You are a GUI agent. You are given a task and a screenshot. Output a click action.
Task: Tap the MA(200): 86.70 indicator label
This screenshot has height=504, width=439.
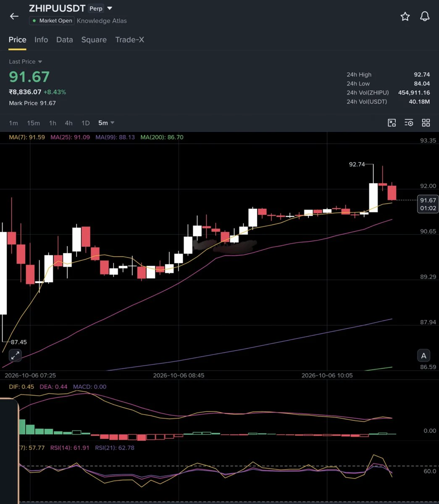162,137
